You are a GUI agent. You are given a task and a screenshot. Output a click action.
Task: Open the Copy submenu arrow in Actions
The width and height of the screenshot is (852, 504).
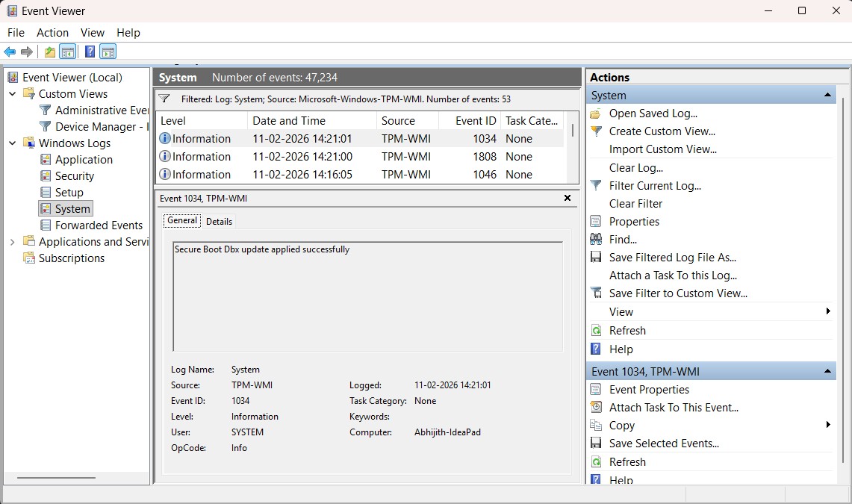pos(827,425)
